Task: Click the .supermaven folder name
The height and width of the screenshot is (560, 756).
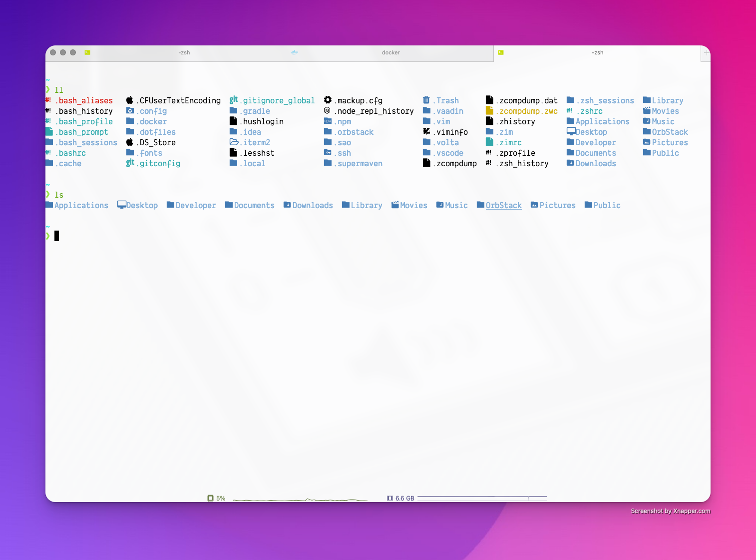Action: [358, 163]
